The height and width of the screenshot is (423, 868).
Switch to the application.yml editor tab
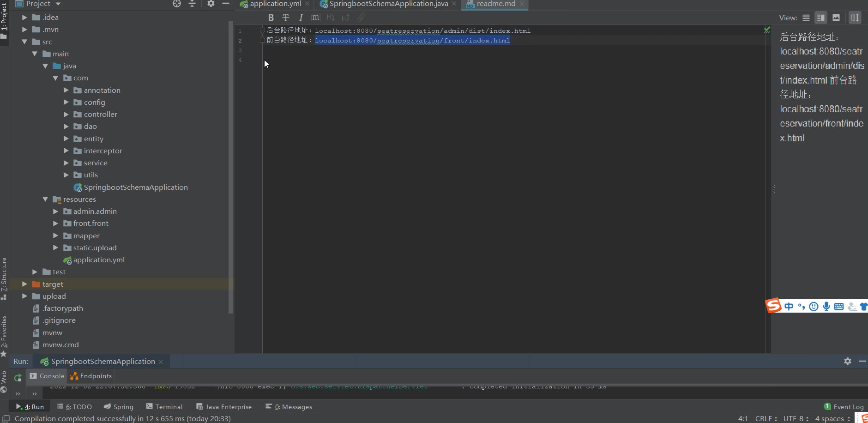[275, 4]
